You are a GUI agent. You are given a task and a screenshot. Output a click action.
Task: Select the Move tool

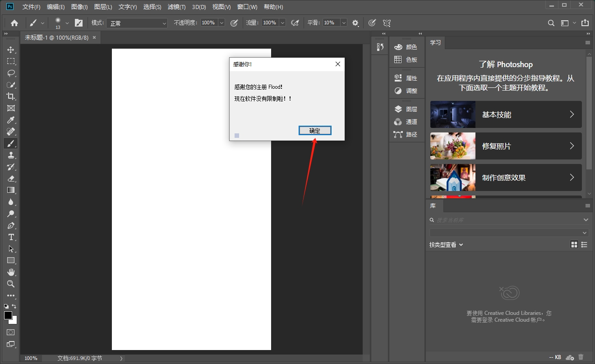pyautogui.click(x=11, y=50)
